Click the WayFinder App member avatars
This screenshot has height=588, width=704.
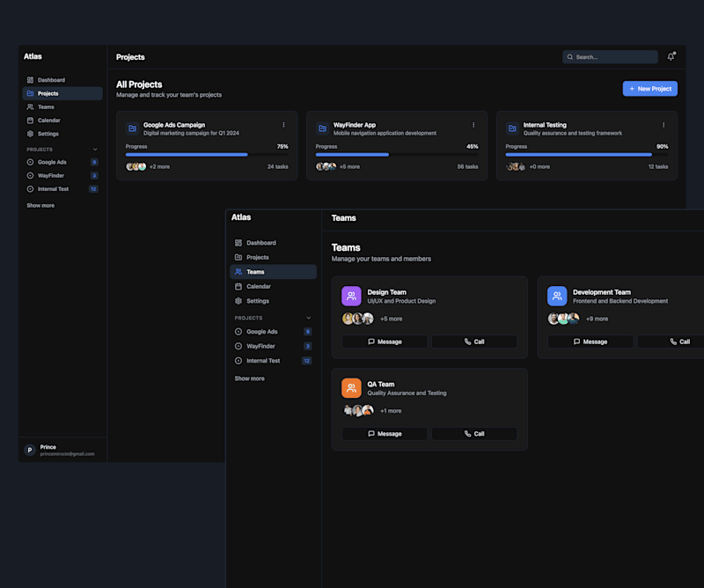click(326, 166)
